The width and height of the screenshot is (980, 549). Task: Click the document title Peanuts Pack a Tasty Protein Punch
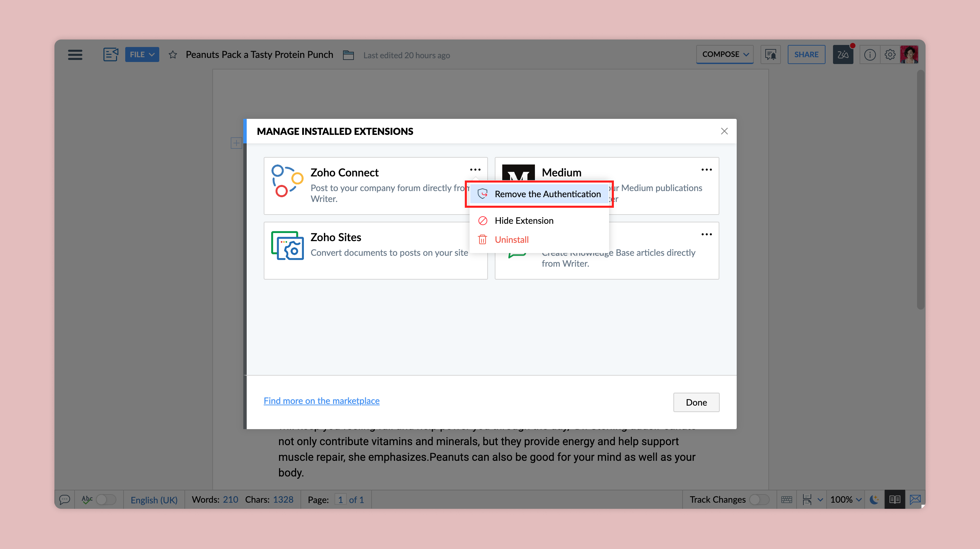pos(259,54)
